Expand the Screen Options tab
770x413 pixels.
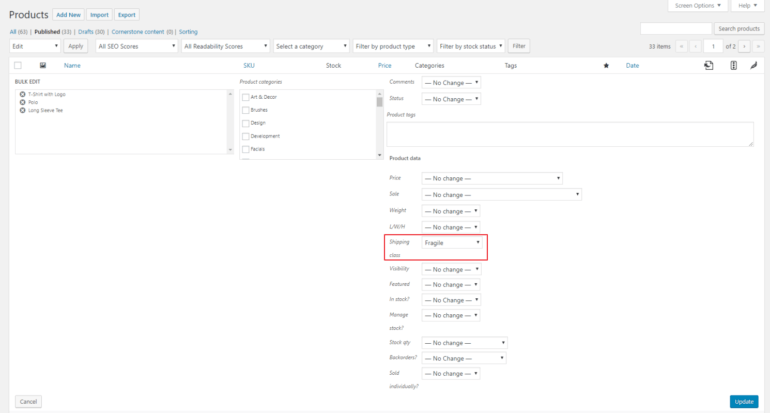697,5
